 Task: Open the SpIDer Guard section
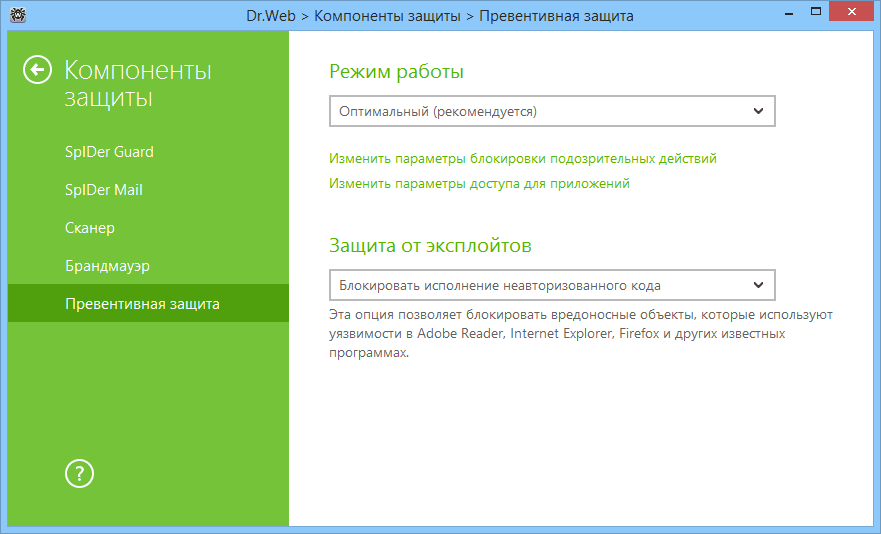[109, 152]
